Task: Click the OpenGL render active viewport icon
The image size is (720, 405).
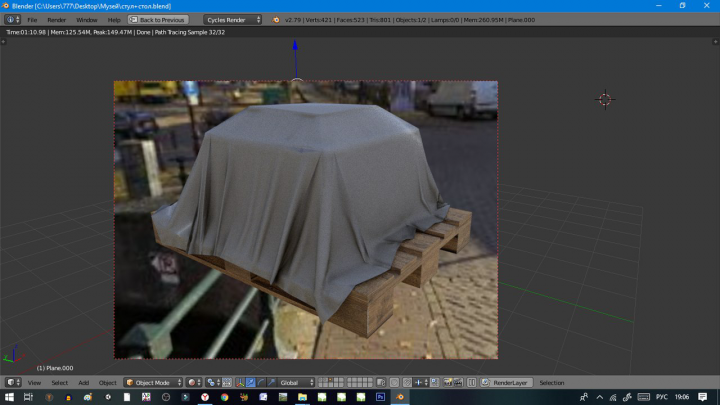Action: pyautogui.click(x=447, y=382)
